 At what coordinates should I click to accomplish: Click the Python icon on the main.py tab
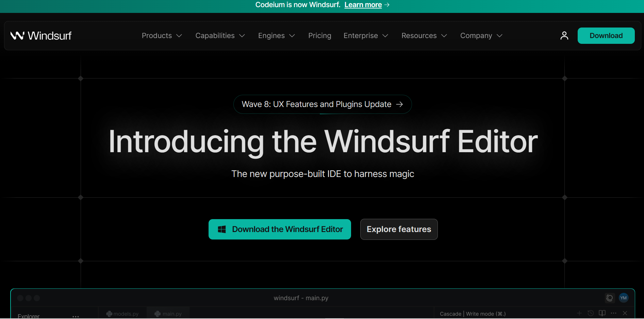point(158,314)
